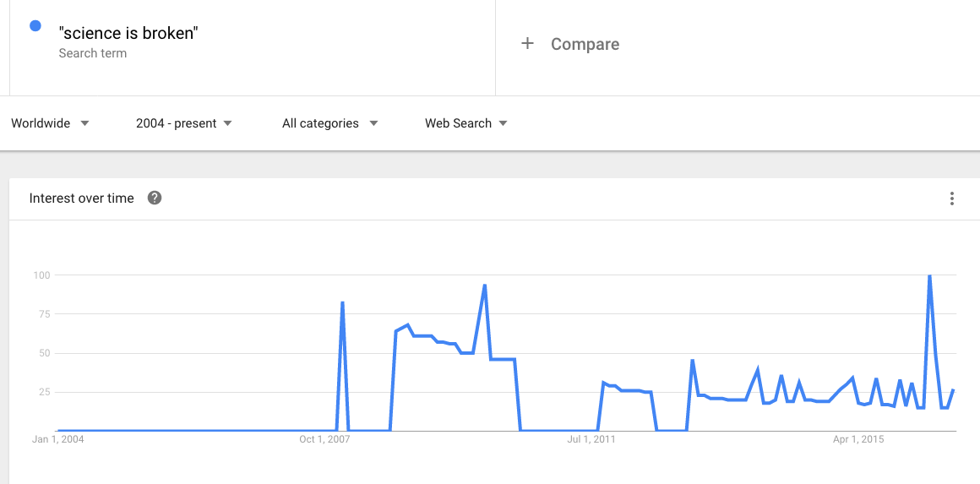Open the Worldwide region dropdown
Image resolution: width=980 pixels, height=484 pixels.
pyautogui.click(x=50, y=123)
